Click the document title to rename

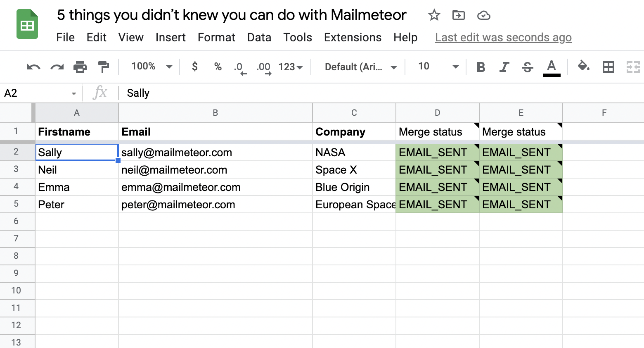[232, 15]
